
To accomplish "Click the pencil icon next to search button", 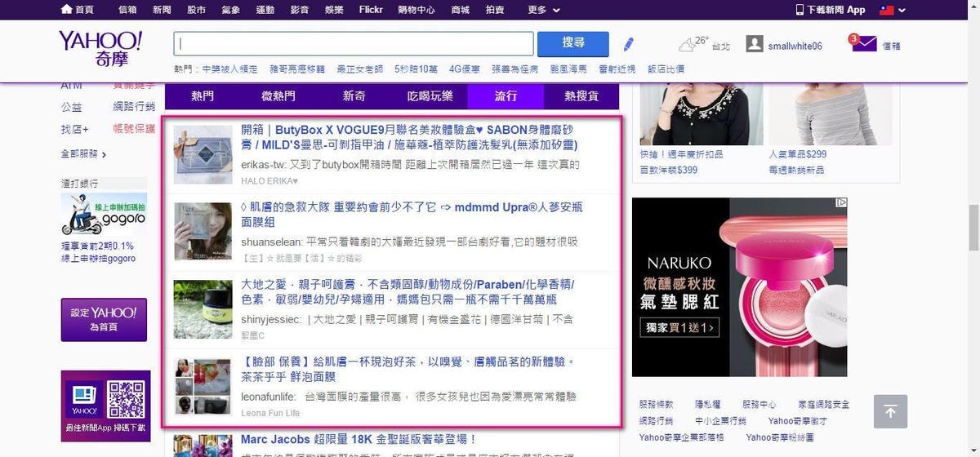I will coord(628,44).
